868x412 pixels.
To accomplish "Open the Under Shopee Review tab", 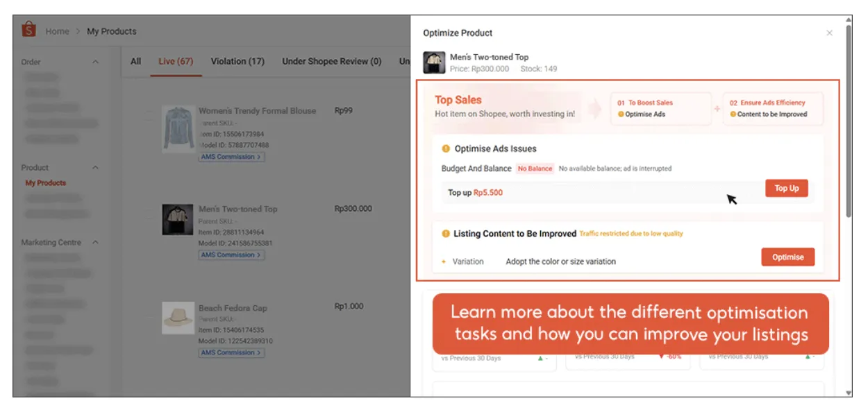I will 332,61.
